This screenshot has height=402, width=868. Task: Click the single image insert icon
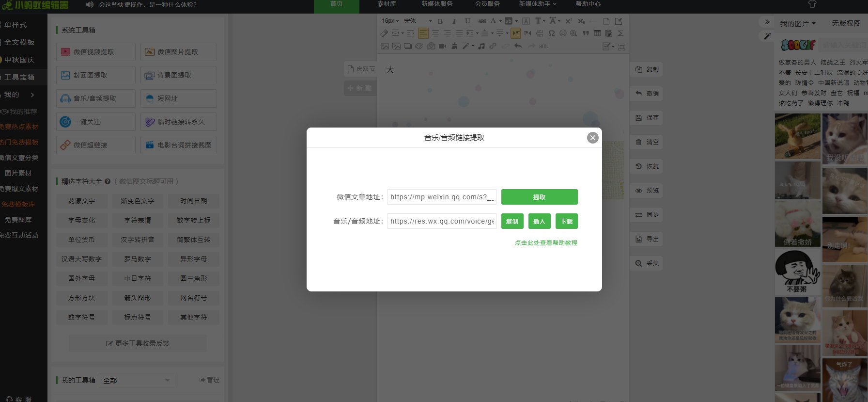coord(385,46)
